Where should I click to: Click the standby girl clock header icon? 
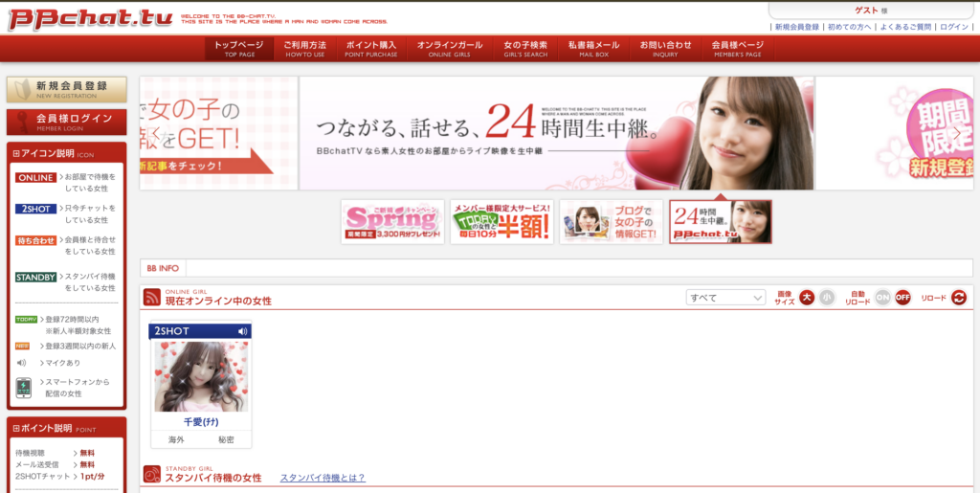(152, 474)
